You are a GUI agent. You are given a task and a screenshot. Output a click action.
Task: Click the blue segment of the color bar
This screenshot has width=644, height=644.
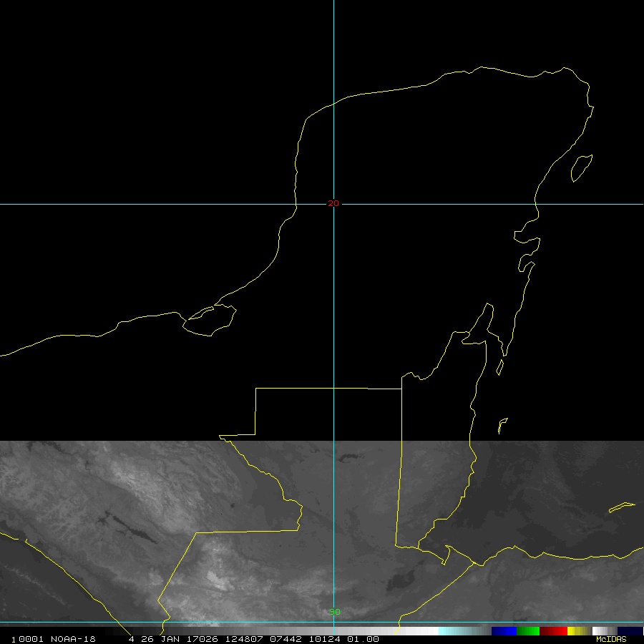coord(504,631)
